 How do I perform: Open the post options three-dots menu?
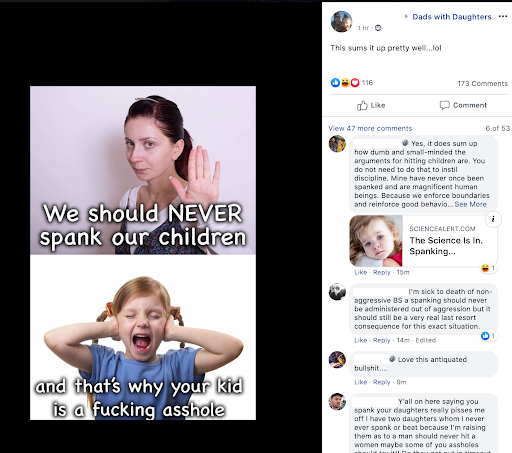pyautogui.click(x=503, y=17)
